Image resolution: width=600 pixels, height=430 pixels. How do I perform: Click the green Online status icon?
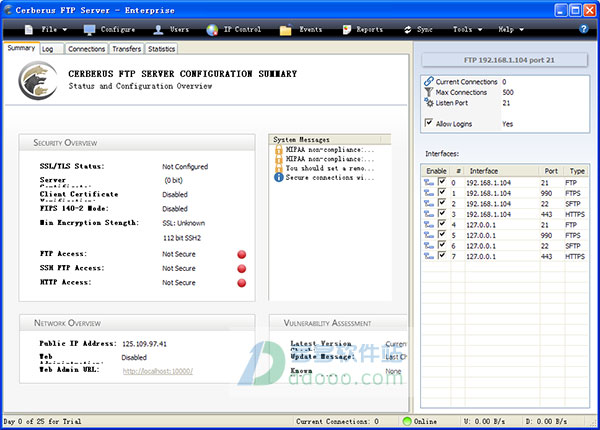pos(407,421)
